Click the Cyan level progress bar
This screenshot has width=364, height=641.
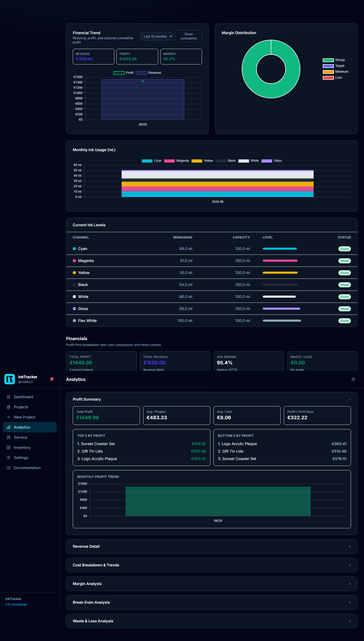point(280,249)
